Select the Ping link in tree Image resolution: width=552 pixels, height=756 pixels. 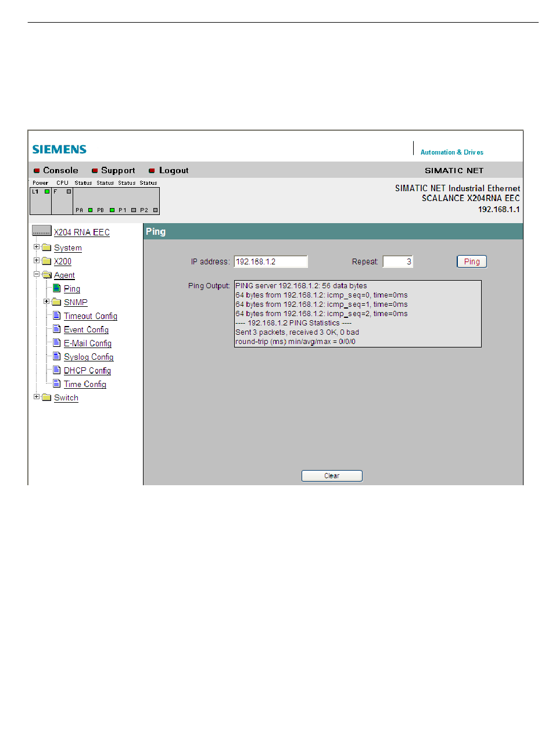pos(72,289)
